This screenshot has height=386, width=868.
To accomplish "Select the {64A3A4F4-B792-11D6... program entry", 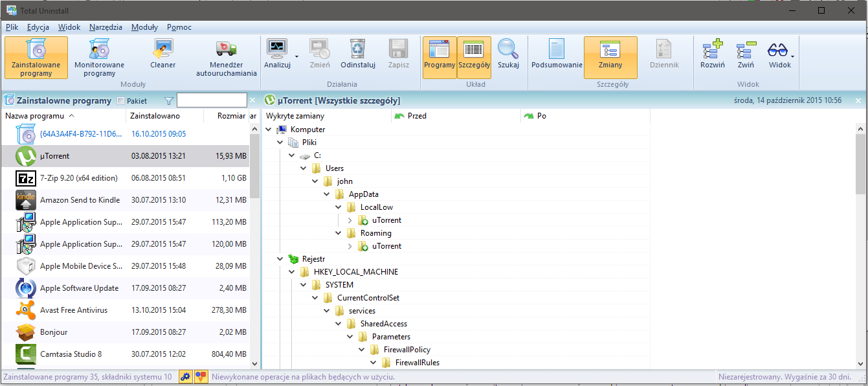I will point(125,134).
